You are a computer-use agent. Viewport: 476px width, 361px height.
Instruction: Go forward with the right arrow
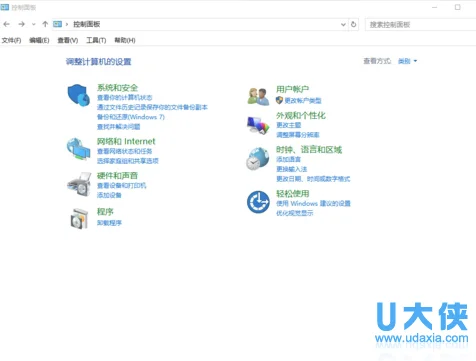click(x=21, y=24)
